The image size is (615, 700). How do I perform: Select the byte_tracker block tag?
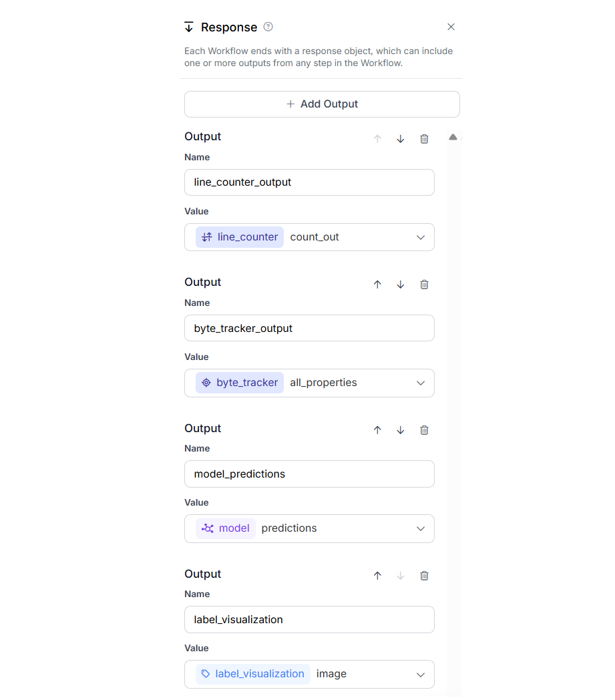239,382
